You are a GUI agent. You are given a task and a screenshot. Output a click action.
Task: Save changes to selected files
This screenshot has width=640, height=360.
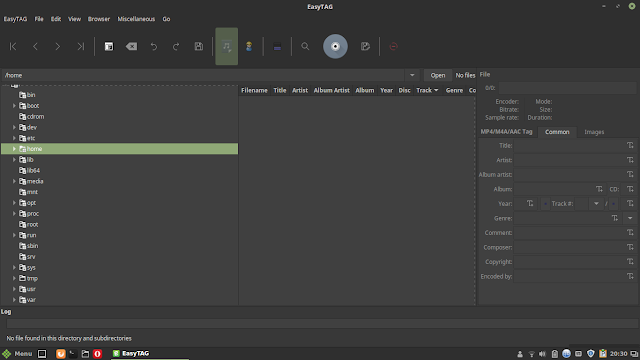pyautogui.click(x=199, y=47)
